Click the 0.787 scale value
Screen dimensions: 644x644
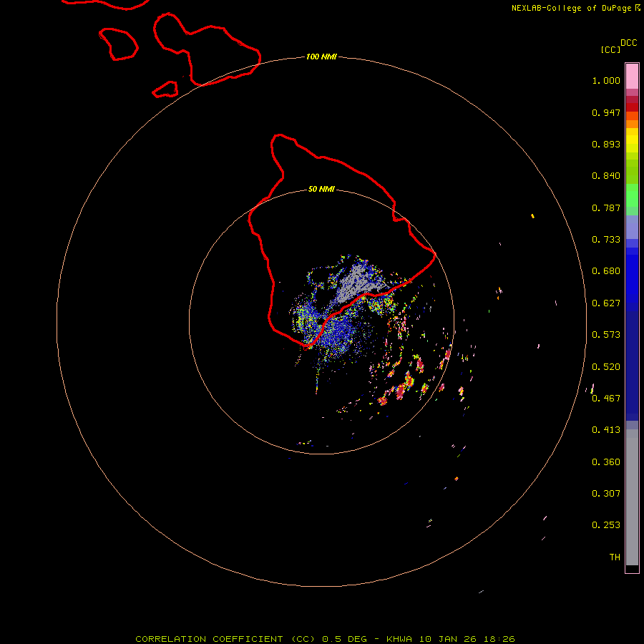point(606,208)
